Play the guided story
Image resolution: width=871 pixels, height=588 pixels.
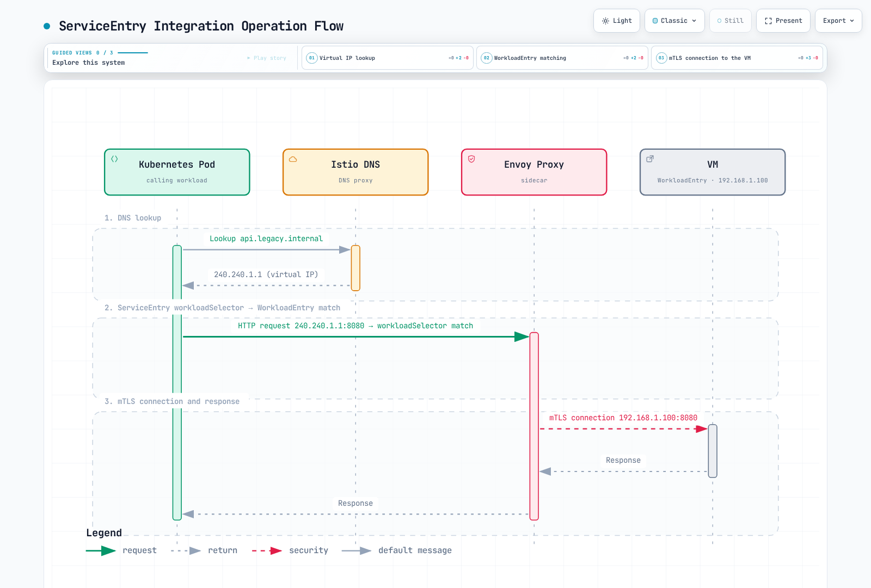[x=267, y=58]
